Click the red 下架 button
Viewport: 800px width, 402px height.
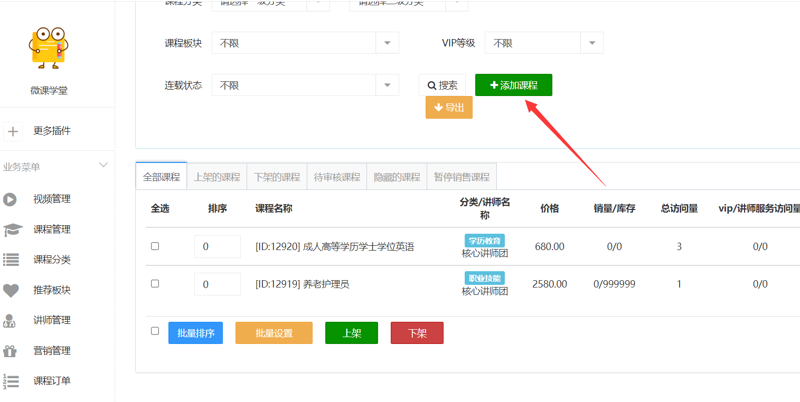click(417, 333)
